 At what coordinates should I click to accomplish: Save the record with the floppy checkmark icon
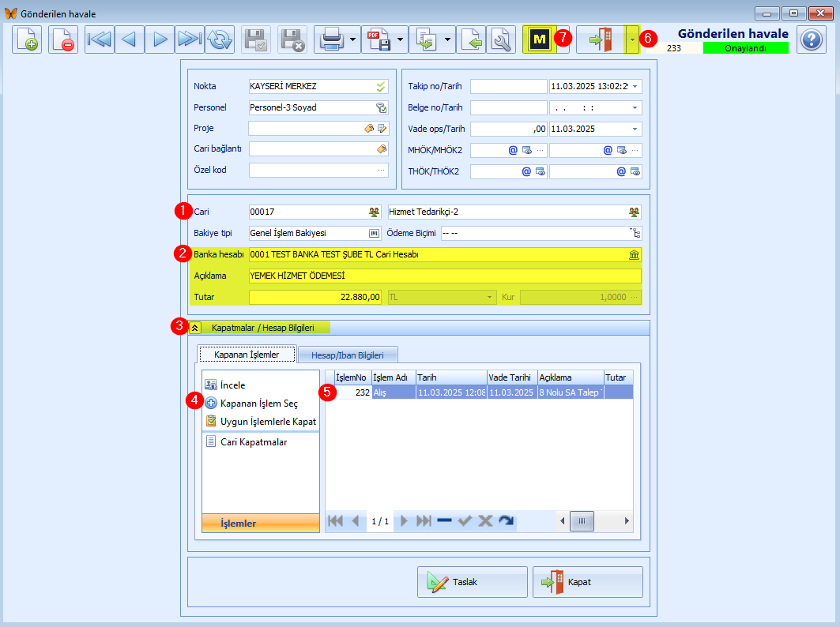(x=256, y=39)
